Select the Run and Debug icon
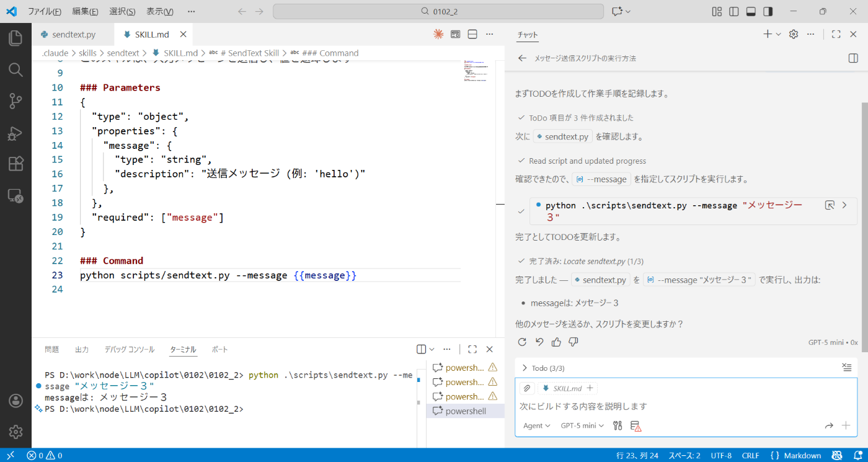The width and height of the screenshot is (868, 462). tap(15, 133)
